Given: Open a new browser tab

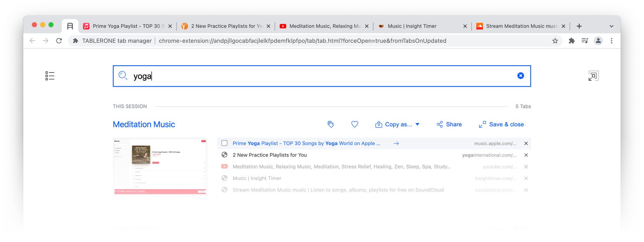Looking at the screenshot, I should (x=579, y=26).
